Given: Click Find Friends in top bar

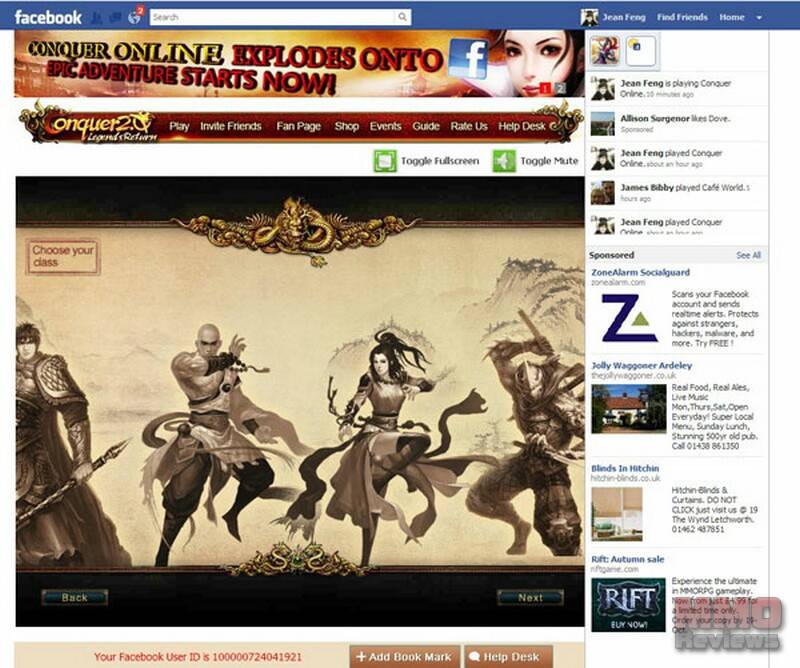Looking at the screenshot, I should 682,17.
